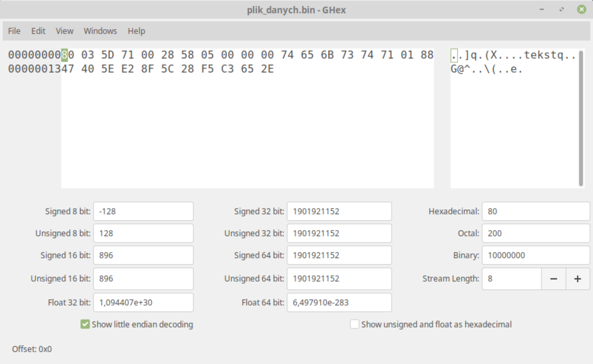Maximize the GHex window
Image resolution: width=593 pixels, height=364 pixels.
(561, 10)
